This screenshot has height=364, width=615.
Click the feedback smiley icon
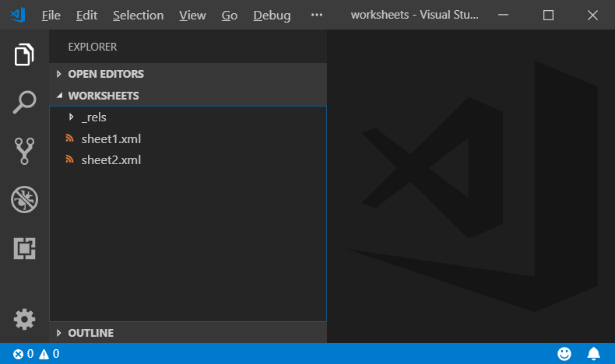pyautogui.click(x=564, y=354)
